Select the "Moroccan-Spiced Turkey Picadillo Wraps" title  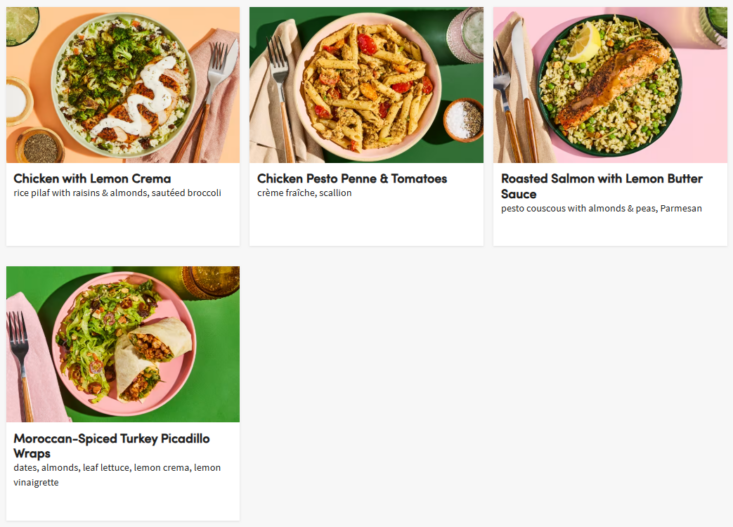(x=111, y=445)
